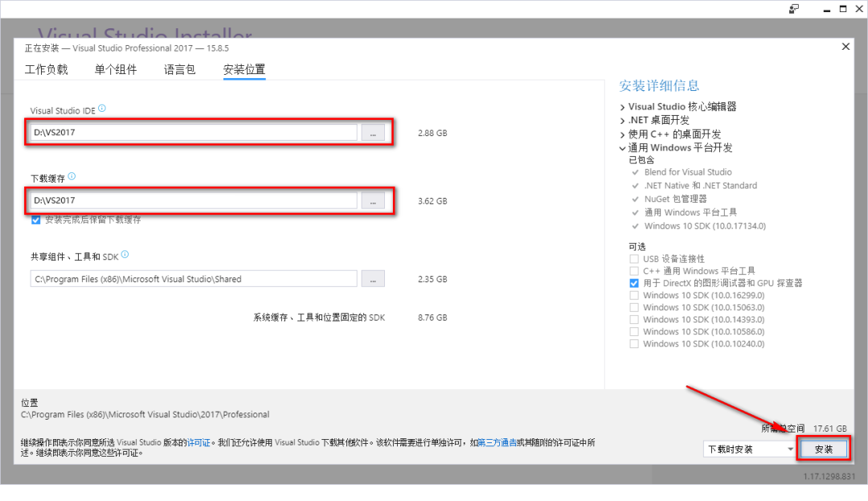Image resolution: width=868 pixels, height=501 pixels.
Task: Switch to the 工作负载 tab
Action: click(46, 69)
